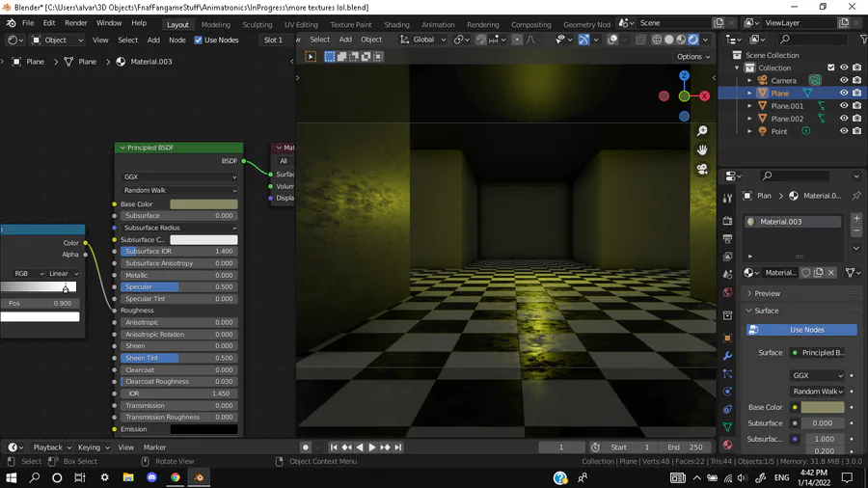Viewport: 868px width, 488px height.
Task: Click the Specular slider in the node
Action: click(x=179, y=286)
